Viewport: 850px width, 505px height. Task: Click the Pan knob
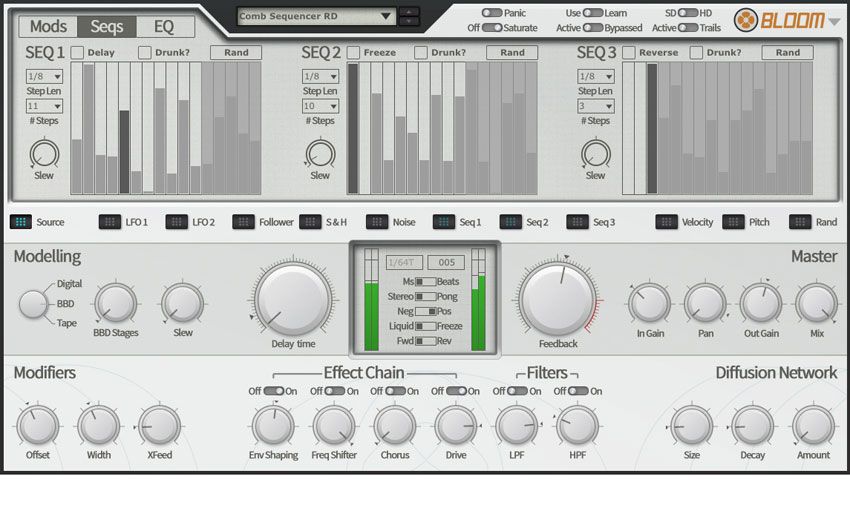click(705, 304)
